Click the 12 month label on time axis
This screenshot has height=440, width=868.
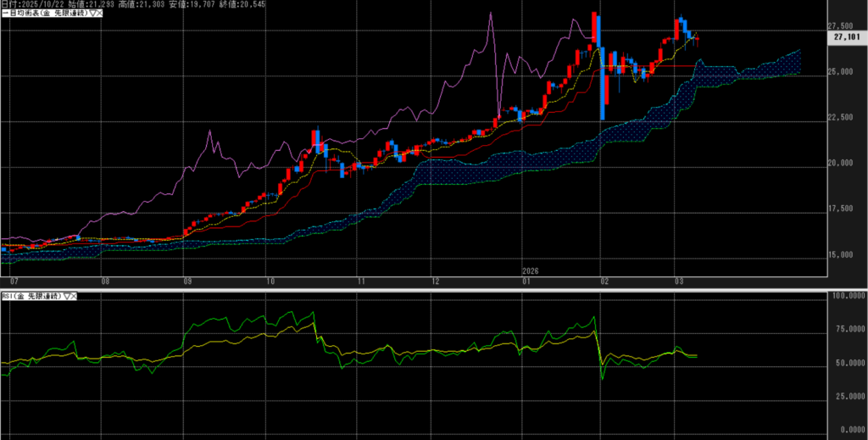click(435, 280)
